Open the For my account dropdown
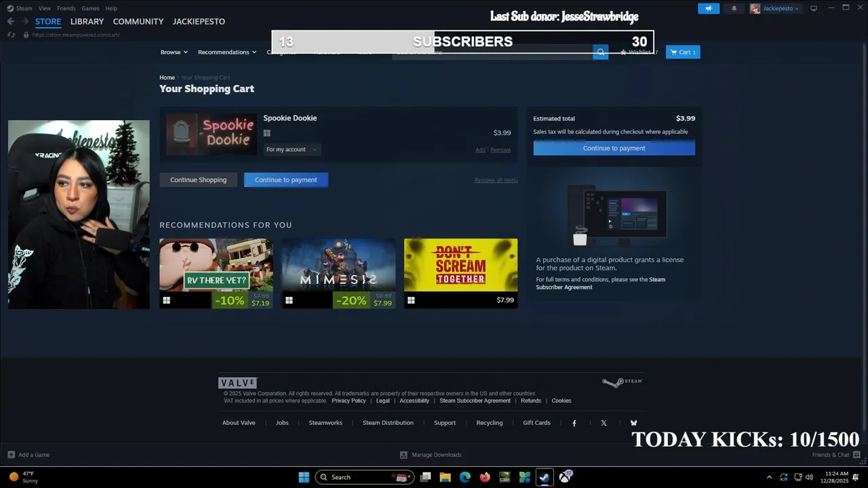Viewport: 868px width, 488px height. click(x=292, y=149)
